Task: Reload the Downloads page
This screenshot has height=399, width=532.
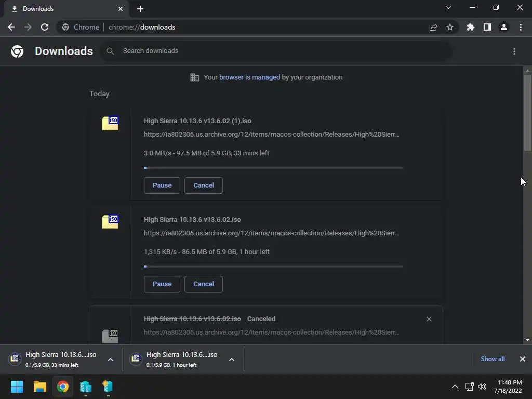Action: coord(45,27)
